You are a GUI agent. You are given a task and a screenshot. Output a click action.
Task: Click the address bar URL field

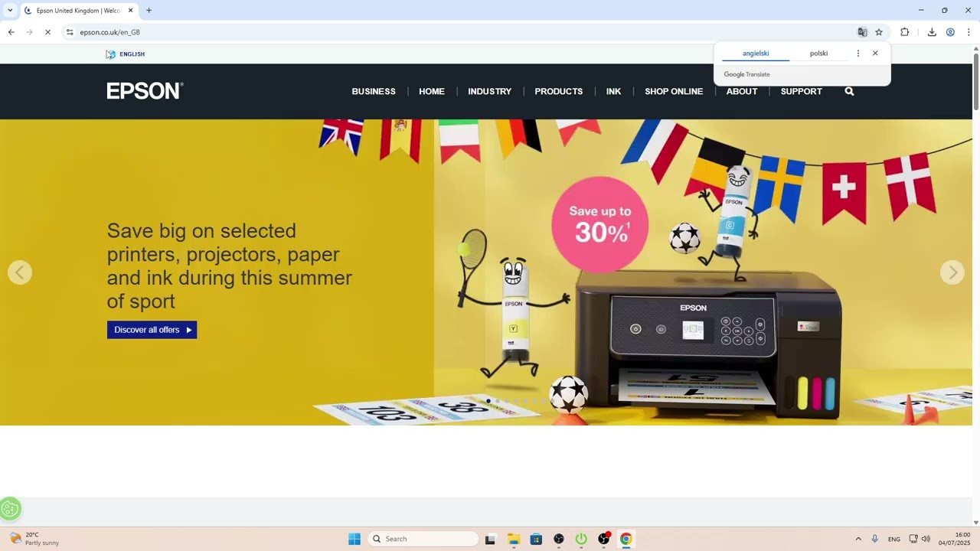tap(459, 32)
